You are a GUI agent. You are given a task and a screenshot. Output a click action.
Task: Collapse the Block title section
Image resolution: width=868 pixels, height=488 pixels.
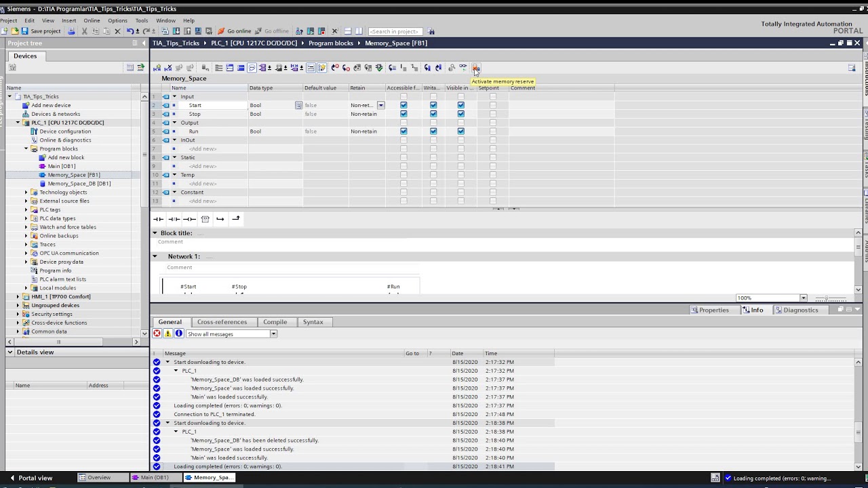pos(155,233)
